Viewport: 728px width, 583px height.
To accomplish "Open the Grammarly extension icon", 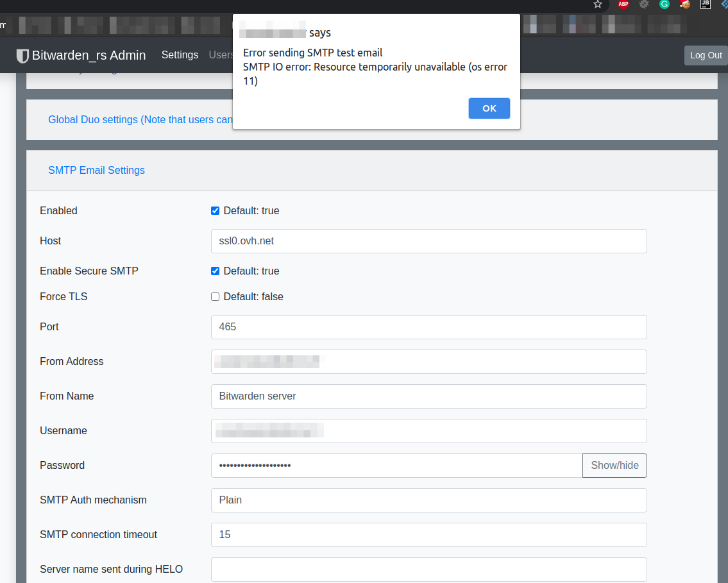I will click(665, 4).
